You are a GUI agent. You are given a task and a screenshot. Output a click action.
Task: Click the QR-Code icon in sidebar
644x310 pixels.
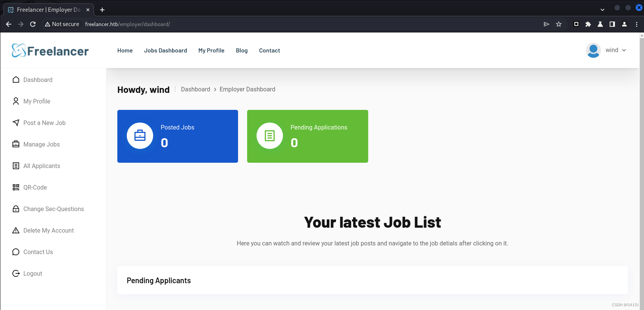pyautogui.click(x=16, y=187)
